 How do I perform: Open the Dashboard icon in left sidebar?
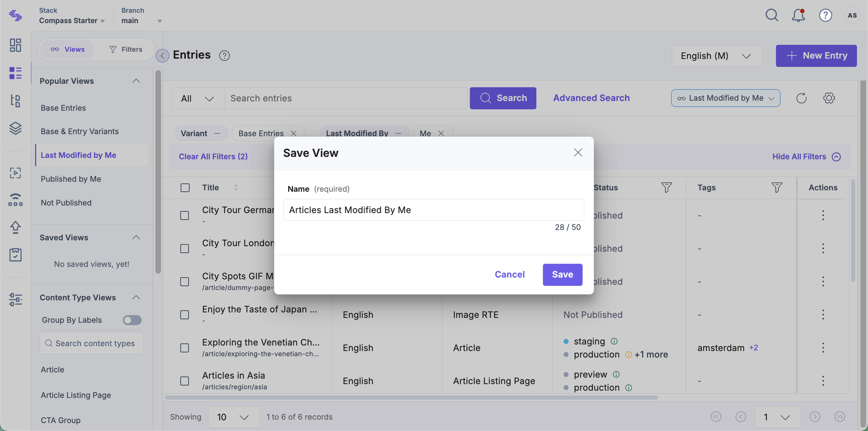(x=16, y=45)
